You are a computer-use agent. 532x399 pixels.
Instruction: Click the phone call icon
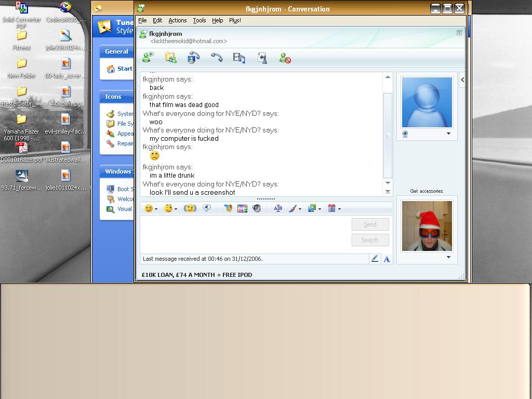point(216,58)
